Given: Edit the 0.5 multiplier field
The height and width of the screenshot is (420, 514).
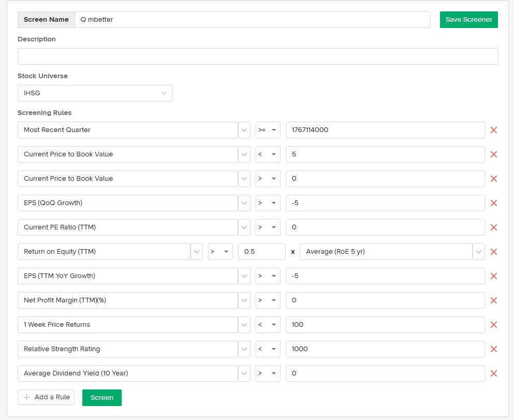Looking at the screenshot, I should (261, 252).
